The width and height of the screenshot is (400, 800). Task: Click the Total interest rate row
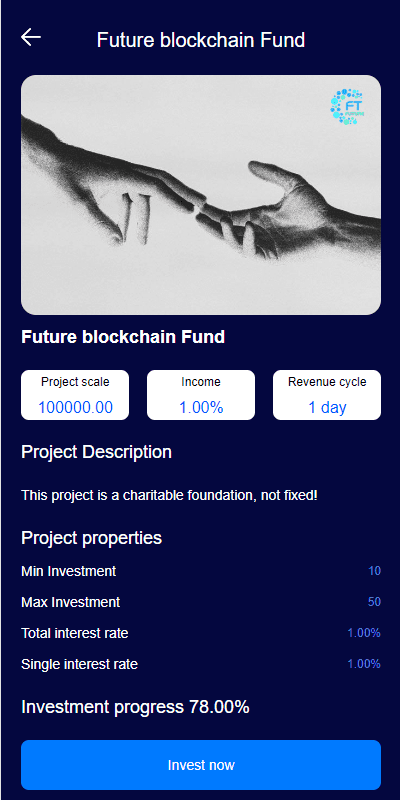(201, 633)
